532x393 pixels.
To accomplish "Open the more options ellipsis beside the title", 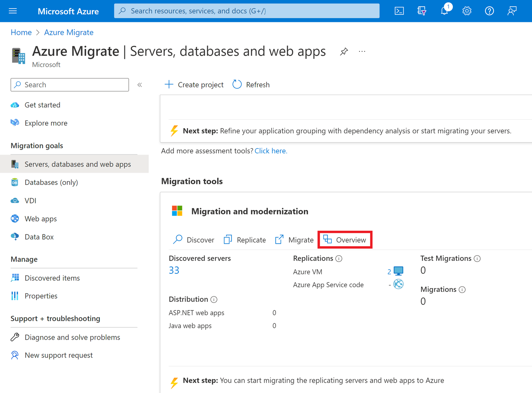I will [362, 51].
